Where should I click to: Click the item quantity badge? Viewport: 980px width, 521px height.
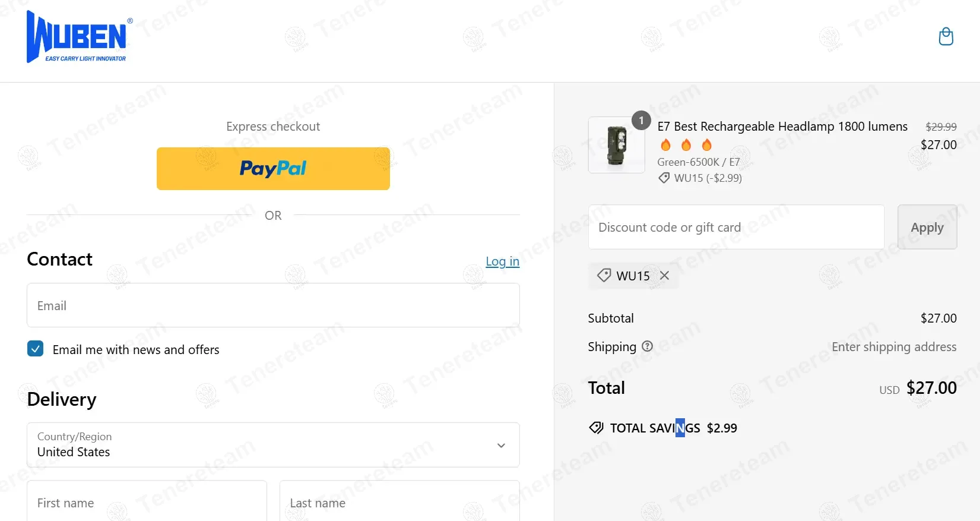click(641, 121)
